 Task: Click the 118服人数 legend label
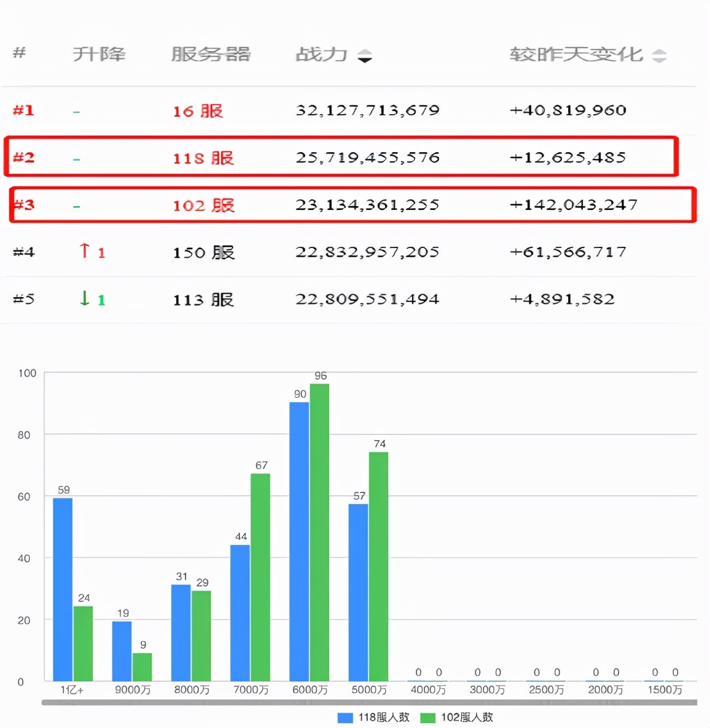click(x=384, y=718)
